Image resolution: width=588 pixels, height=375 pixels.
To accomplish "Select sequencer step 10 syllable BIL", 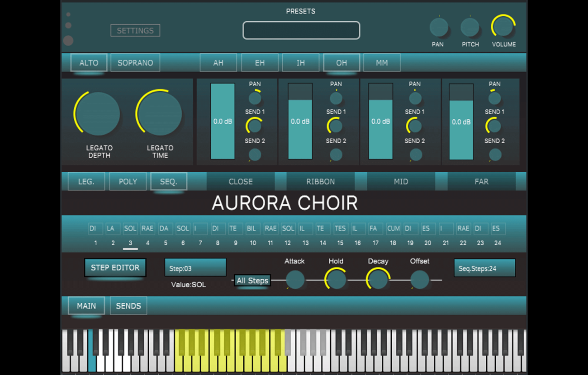I will click(x=252, y=229).
